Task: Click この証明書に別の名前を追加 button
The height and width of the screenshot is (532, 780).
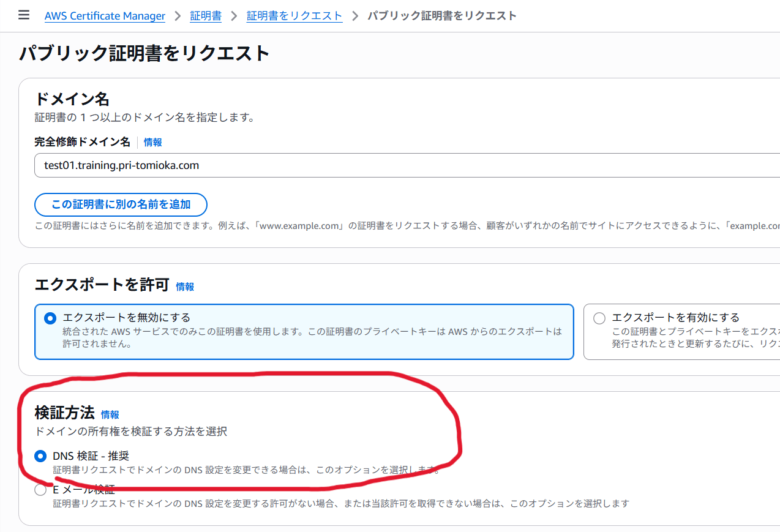Action: [121, 204]
